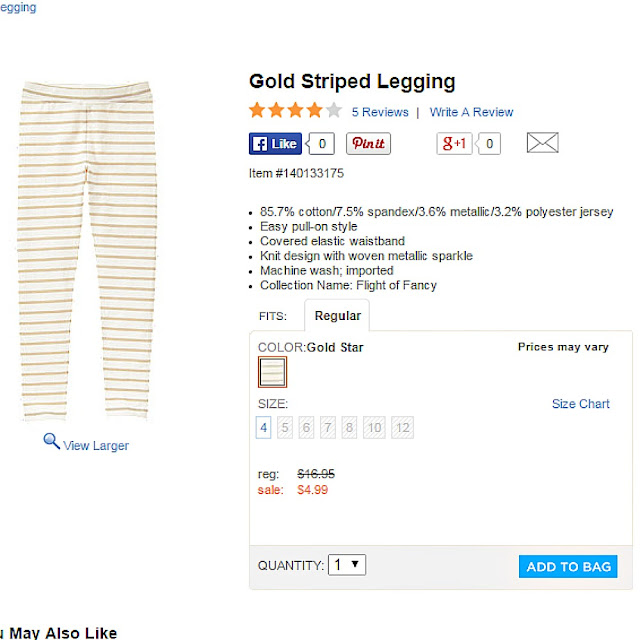640x640 pixels.
Task: Select size 12
Action: [x=402, y=428]
